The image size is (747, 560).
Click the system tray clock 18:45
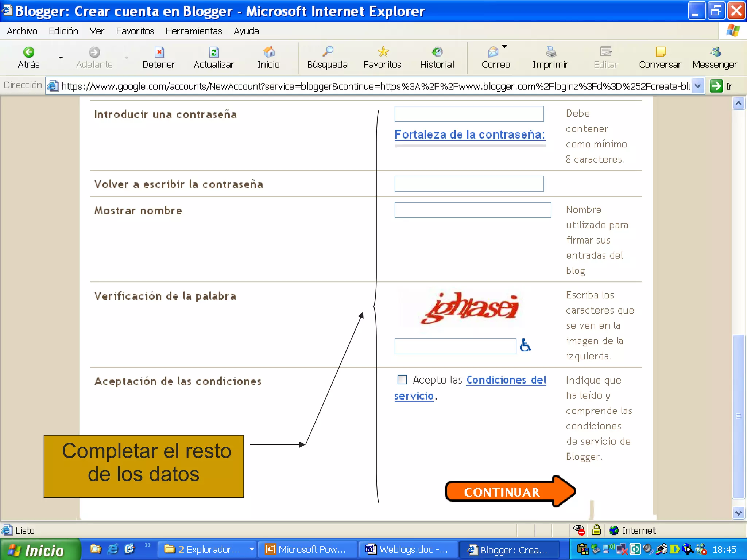[x=724, y=549]
